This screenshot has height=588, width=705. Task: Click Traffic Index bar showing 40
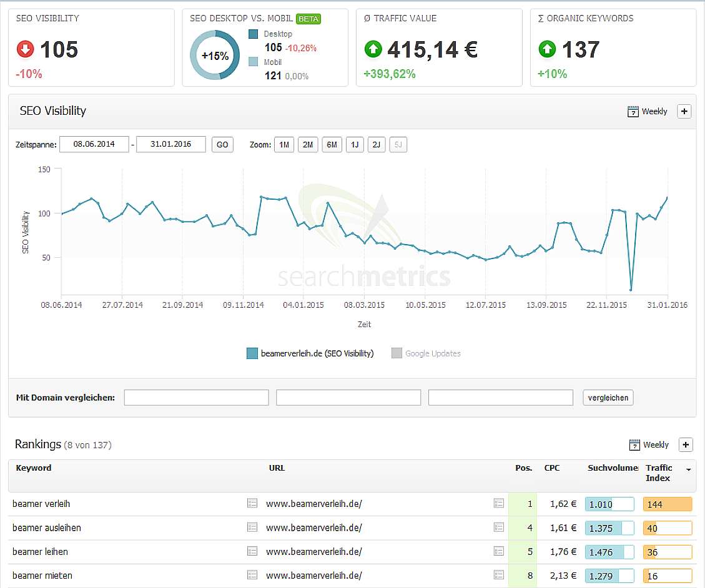(668, 527)
